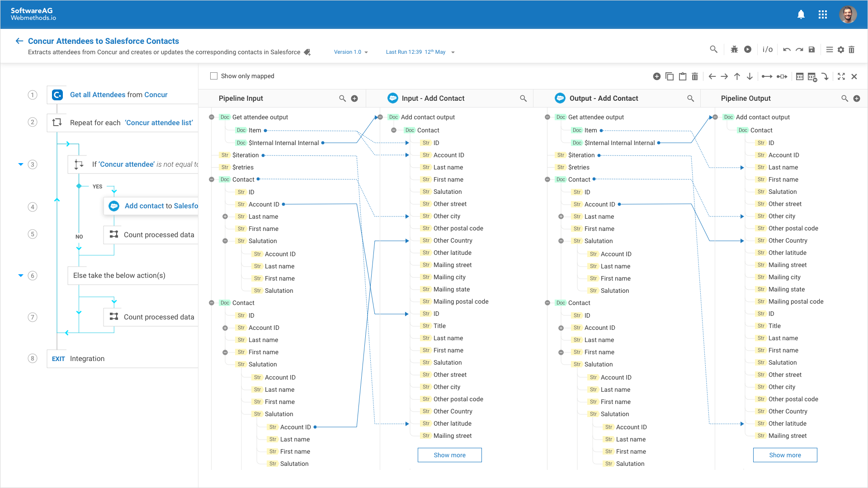
Task: Save the workflow with the floppy icon
Action: [812, 50]
